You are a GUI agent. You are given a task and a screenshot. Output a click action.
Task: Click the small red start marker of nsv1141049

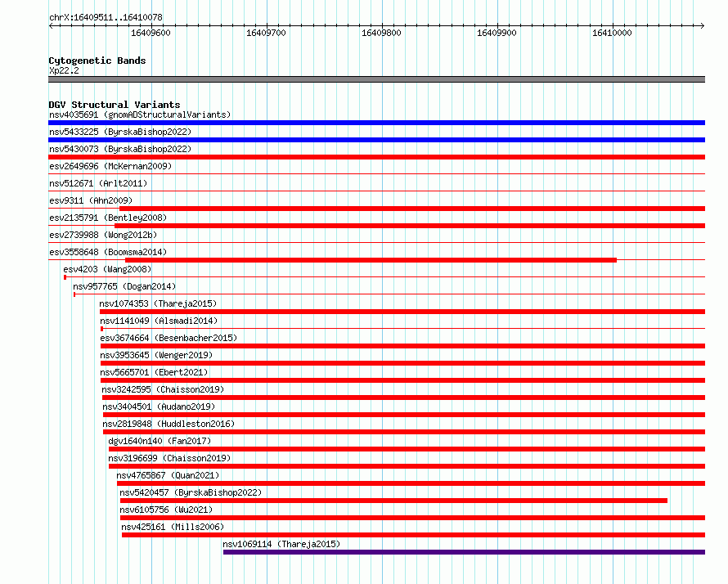(101, 329)
